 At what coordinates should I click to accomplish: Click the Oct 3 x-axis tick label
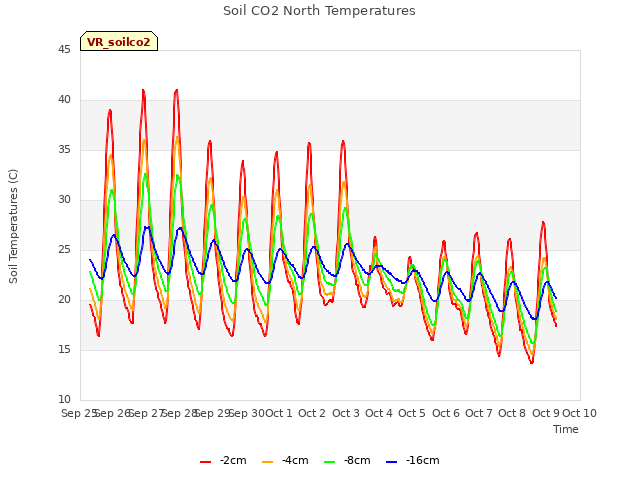[346, 413]
